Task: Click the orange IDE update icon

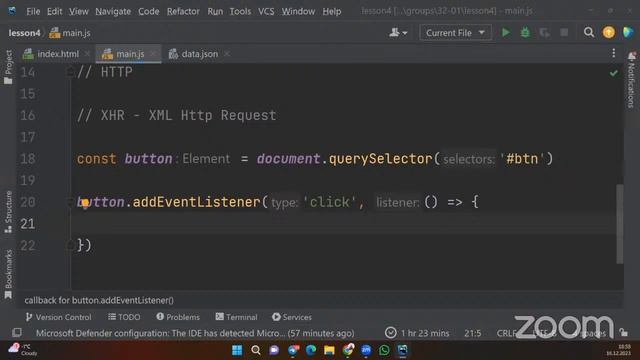Action: [x=609, y=32]
